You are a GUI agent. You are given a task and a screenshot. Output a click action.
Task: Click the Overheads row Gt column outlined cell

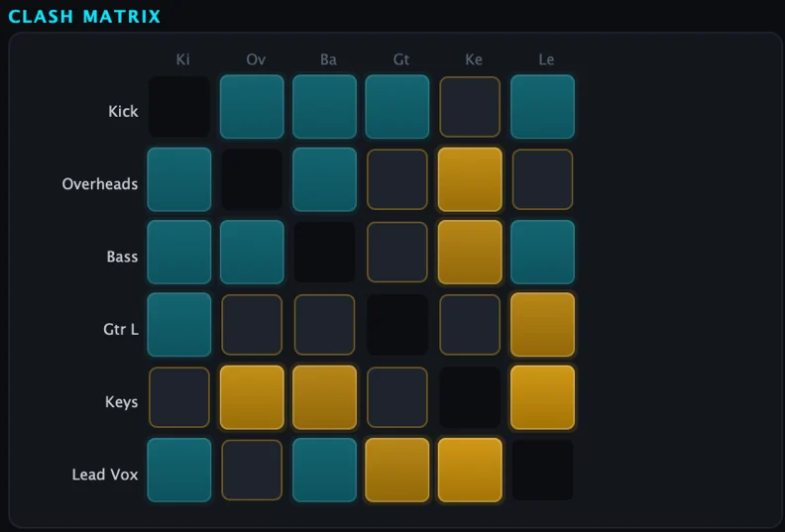click(x=397, y=179)
